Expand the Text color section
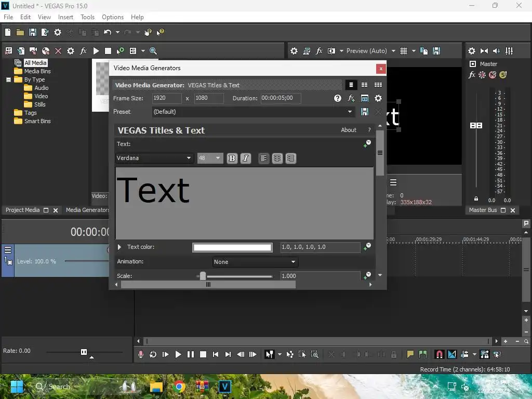532x399 pixels. coord(119,247)
